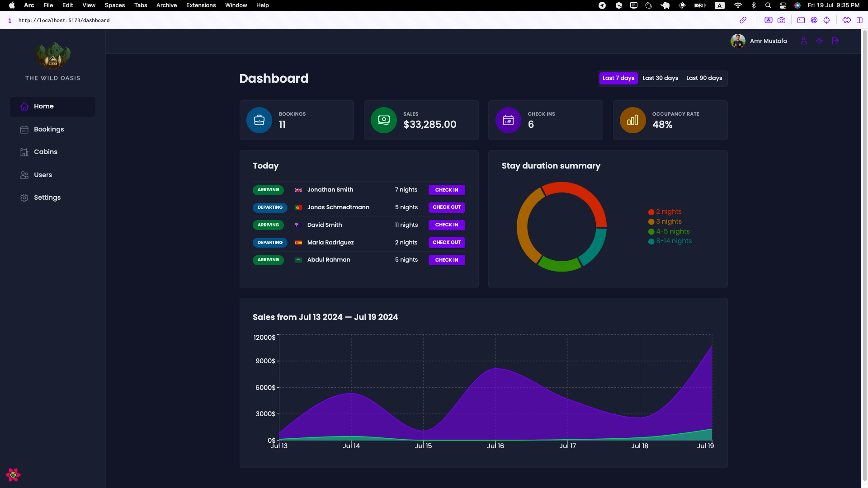The height and width of the screenshot is (488, 868).
Task: Check in Jonathan Smith
Action: point(446,190)
